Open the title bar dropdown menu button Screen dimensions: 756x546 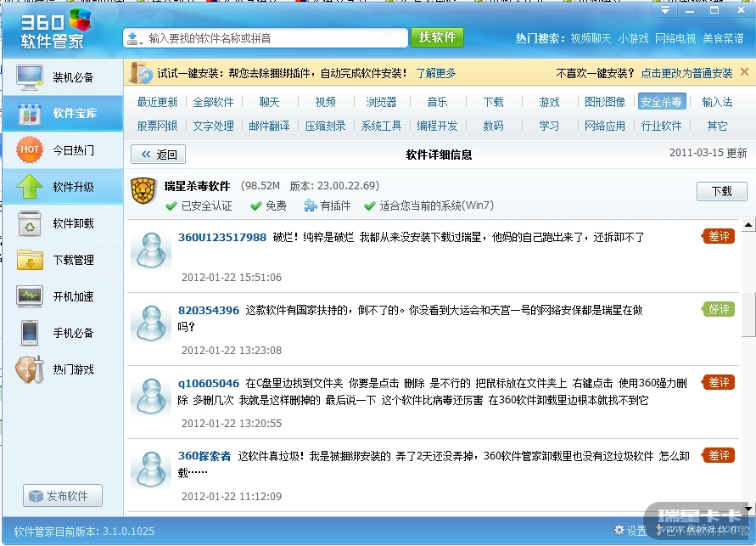[665, 9]
